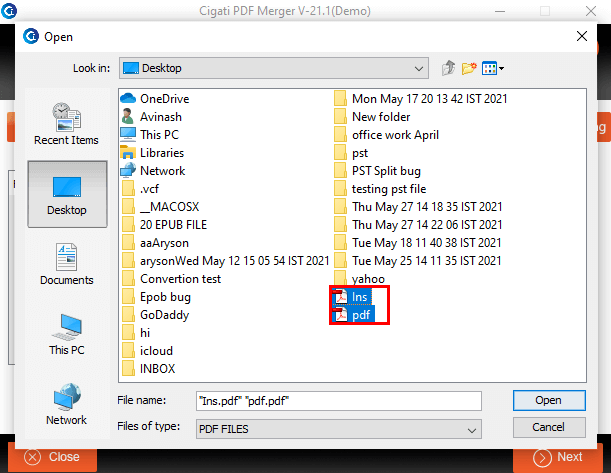
Task: Close the Open dialog with X
Action: coord(582,36)
